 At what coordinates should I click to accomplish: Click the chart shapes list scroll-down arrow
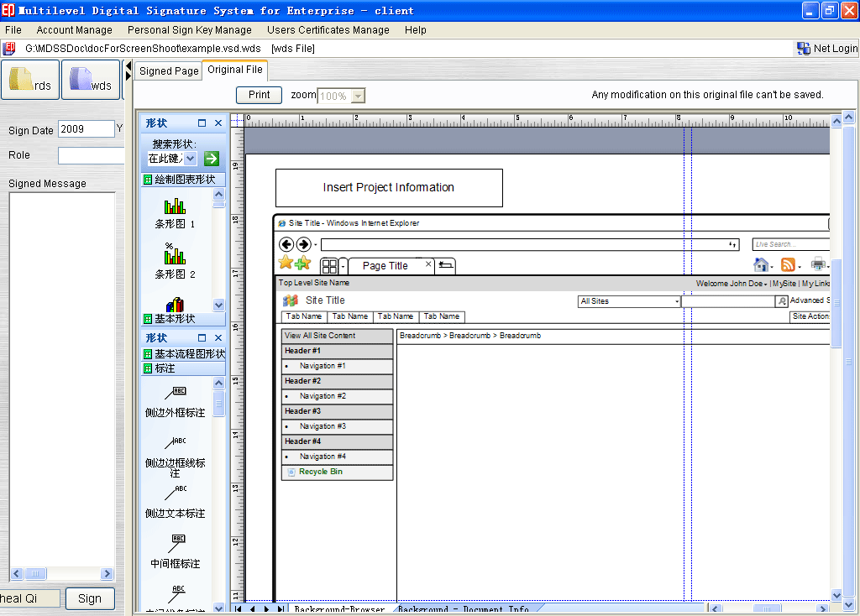[x=219, y=305]
